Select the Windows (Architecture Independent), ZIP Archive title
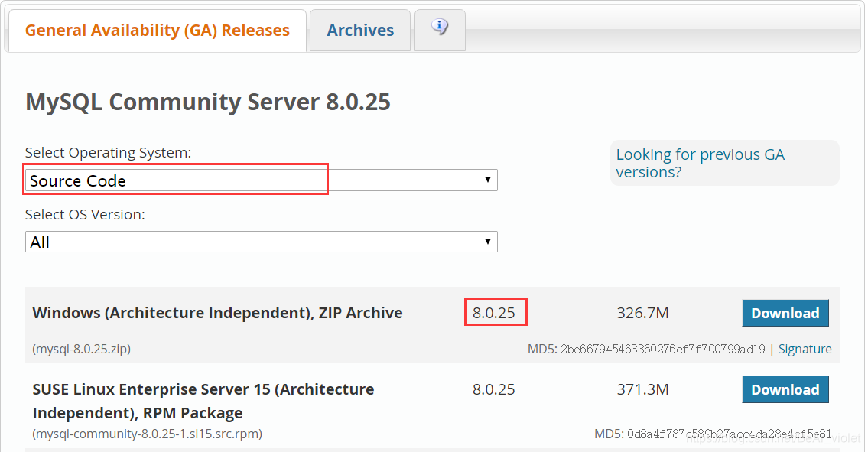The width and height of the screenshot is (868, 452). pos(217,313)
